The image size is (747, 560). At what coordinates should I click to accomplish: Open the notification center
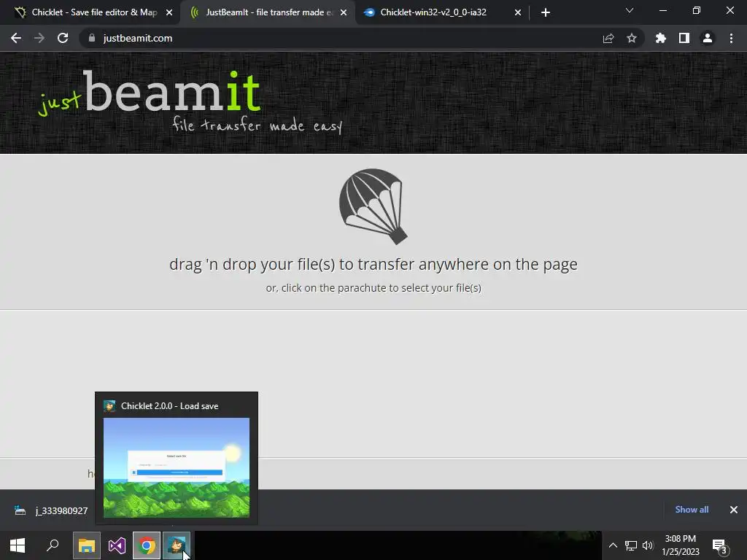click(720, 545)
